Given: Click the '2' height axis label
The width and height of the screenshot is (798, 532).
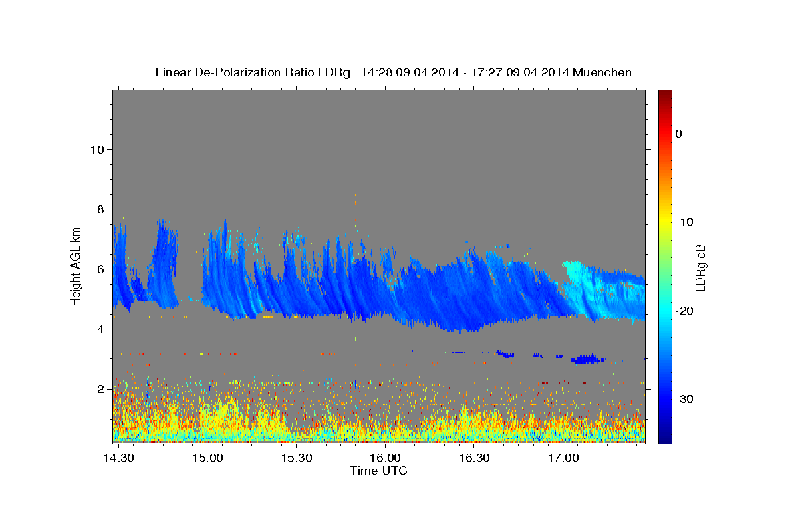Looking at the screenshot, I should (x=101, y=388).
